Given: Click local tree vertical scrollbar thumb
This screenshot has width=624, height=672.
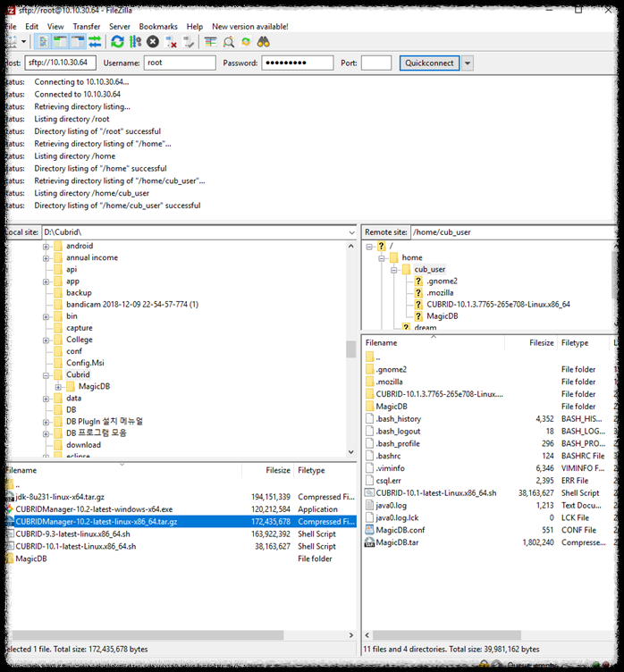Looking at the screenshot, I should click(350, 349).
